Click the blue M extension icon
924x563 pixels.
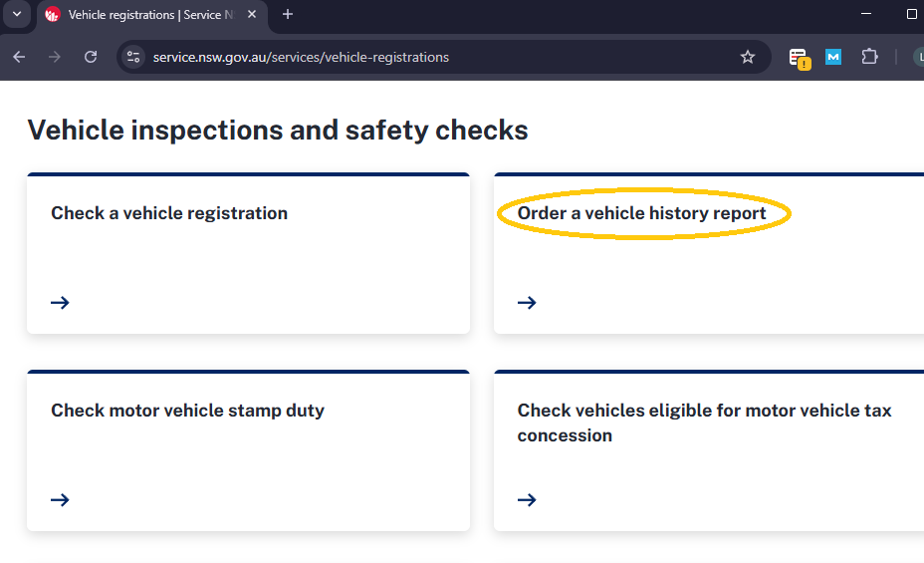[833, 57]
